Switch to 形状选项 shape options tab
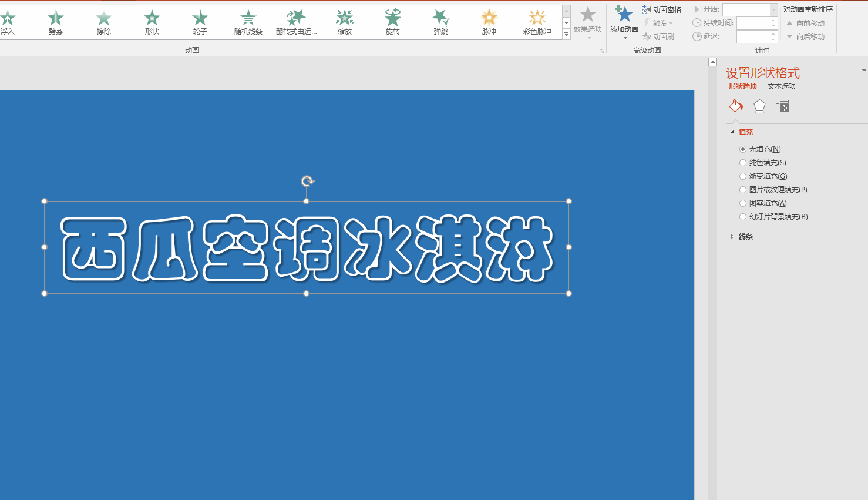Viewport: 868px width, 500px height. (x=743, y=86)
